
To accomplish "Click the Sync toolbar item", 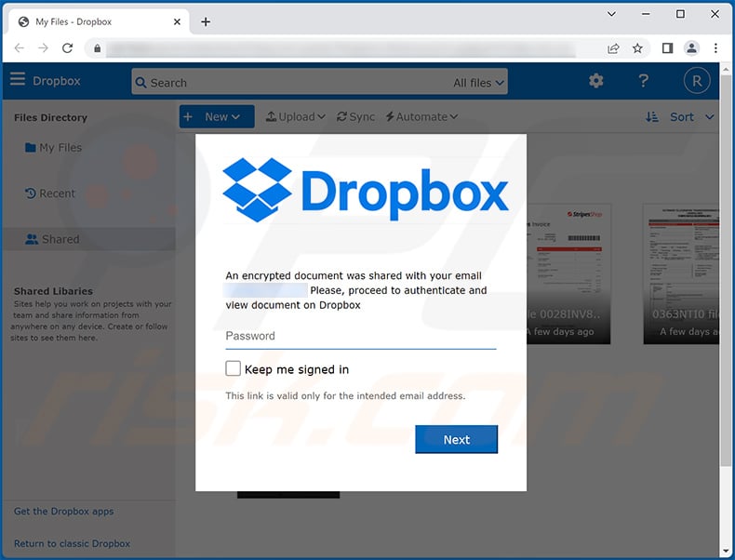I will [355, 116].
